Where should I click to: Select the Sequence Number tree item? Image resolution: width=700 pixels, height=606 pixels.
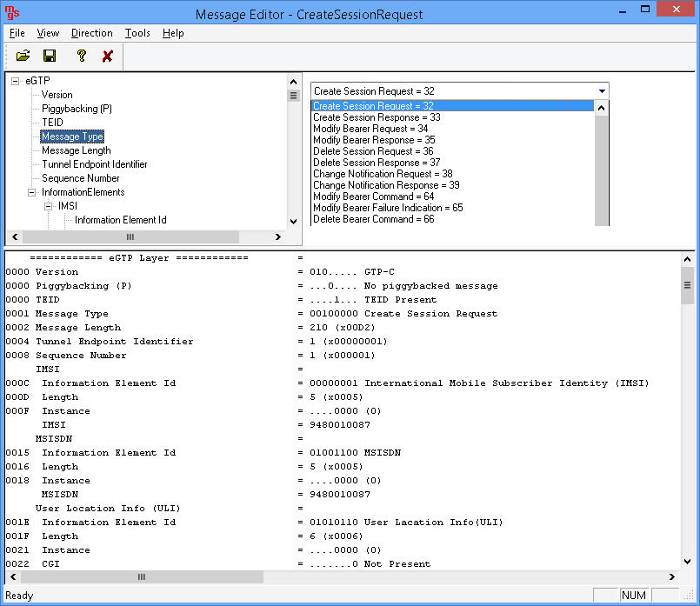[82, 178]
